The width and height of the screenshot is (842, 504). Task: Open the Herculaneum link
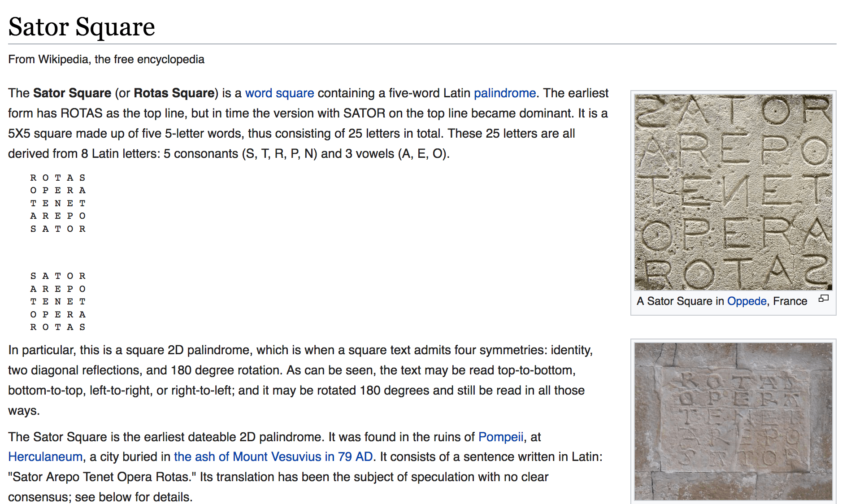tap(45, 457)
